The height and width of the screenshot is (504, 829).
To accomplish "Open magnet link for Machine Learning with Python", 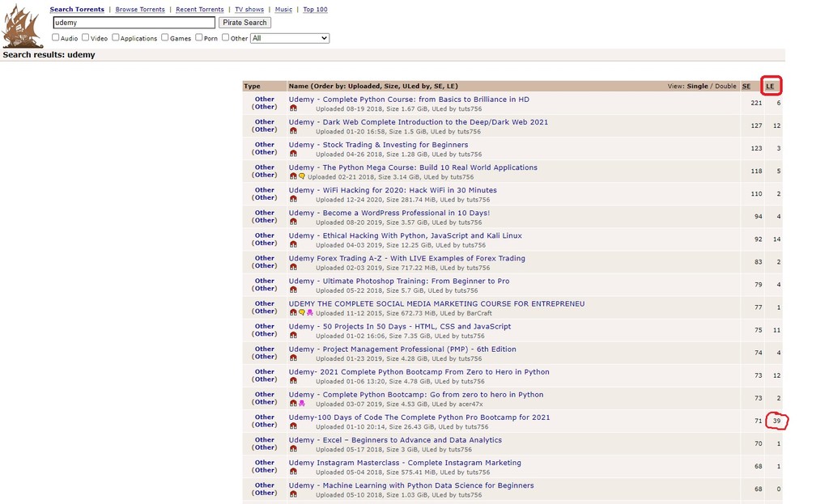I will (293, 494).
